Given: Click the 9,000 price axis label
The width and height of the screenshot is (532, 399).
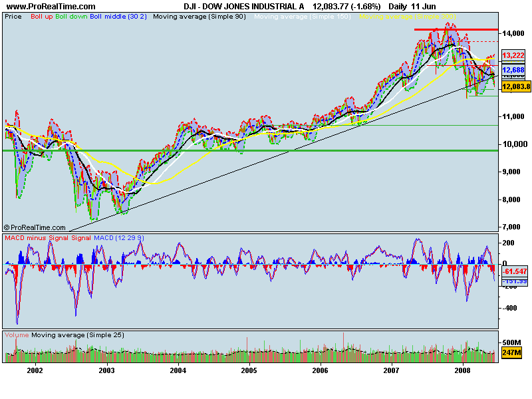Looking at the screenshot, I should click(x=511, y=172).
